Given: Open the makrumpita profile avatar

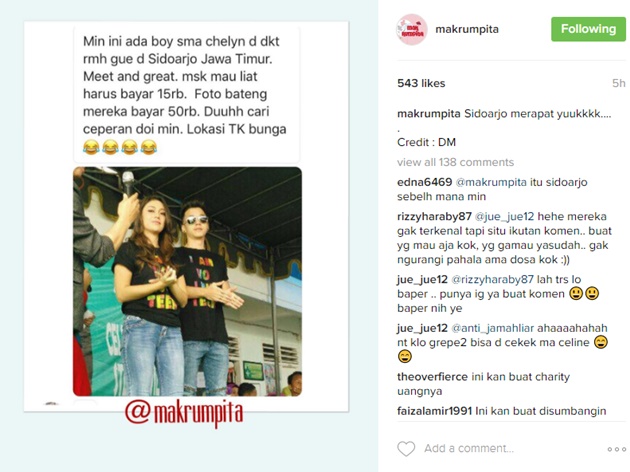Looking at the screenshot, I should click(x=411, y=29).
